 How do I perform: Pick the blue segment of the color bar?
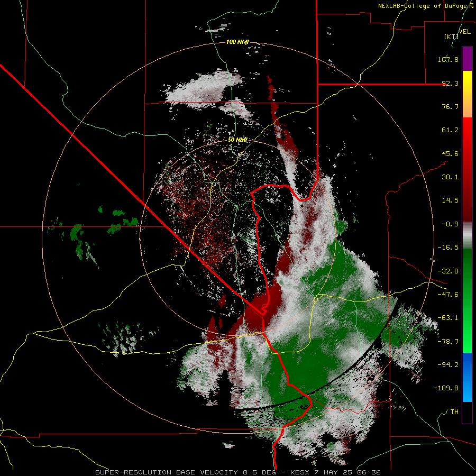(467, 377)
